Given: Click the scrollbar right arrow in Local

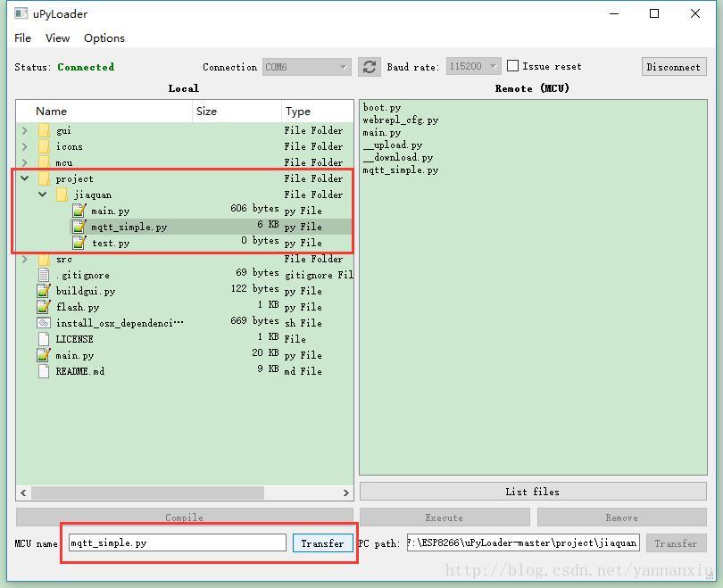Looking at the screenshot, I should tap(345, 493).
